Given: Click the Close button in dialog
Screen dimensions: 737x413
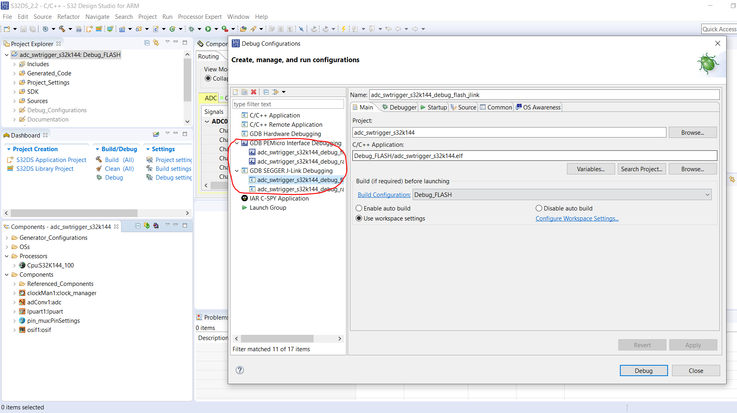Looking at the screenshot, I should pos(696,370).
